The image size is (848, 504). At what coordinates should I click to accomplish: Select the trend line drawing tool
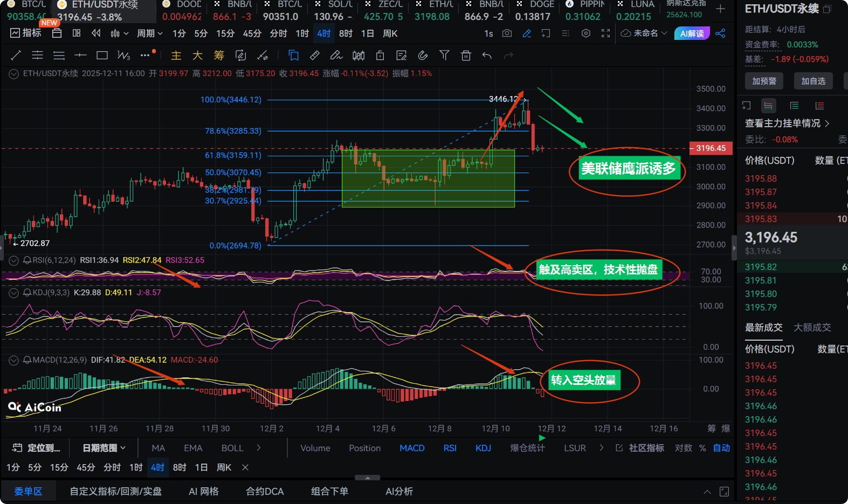pyautogui.click(x=16, y=55)
